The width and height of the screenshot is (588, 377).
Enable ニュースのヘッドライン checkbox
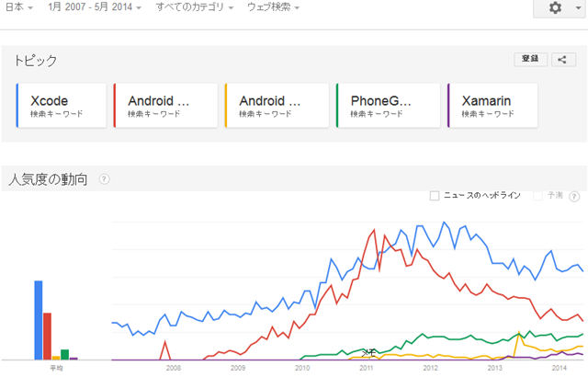[435, 196]
